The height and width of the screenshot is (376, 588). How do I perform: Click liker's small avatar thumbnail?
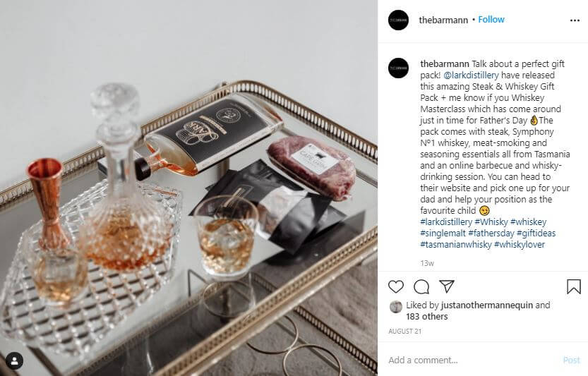pos(395,306)
